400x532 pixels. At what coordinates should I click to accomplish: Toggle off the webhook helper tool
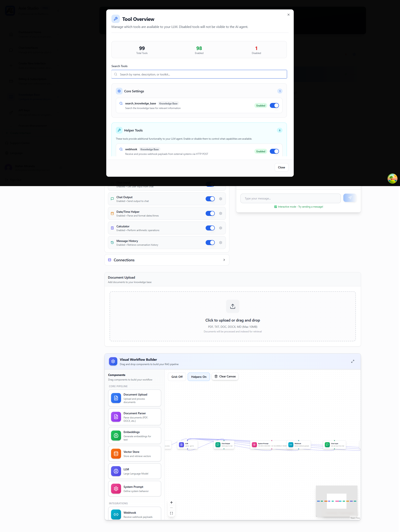point(274,151)
